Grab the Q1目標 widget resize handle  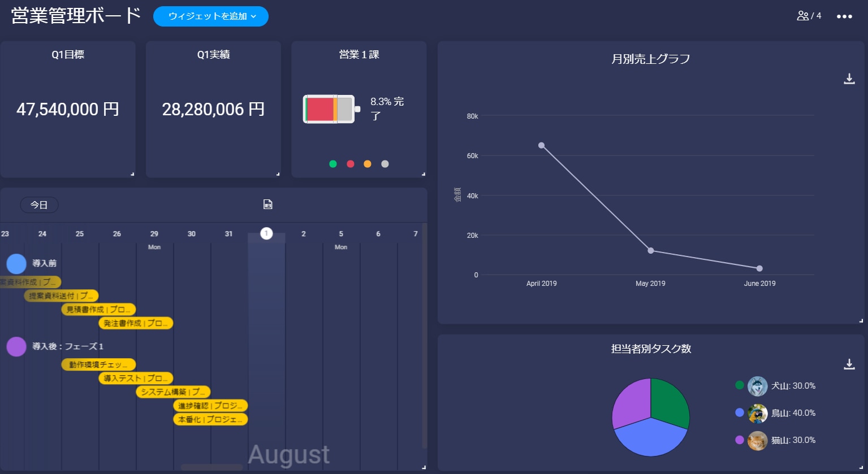tap(132, 174)
